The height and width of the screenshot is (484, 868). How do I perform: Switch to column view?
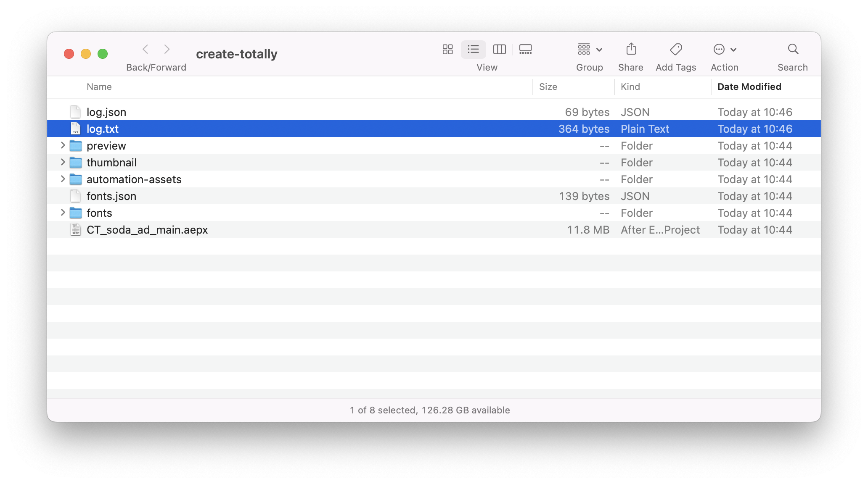499,50
